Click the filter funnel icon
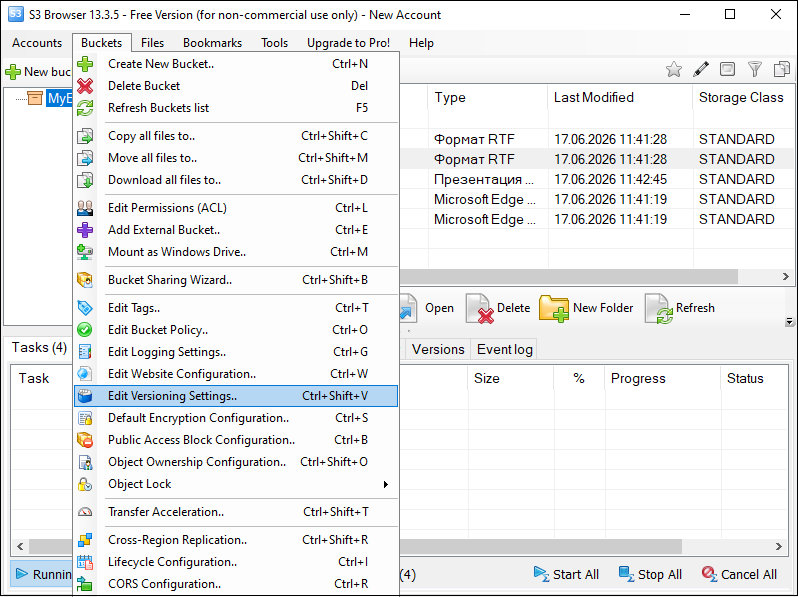Screen dimensions: 798x597 pos(755,69)
